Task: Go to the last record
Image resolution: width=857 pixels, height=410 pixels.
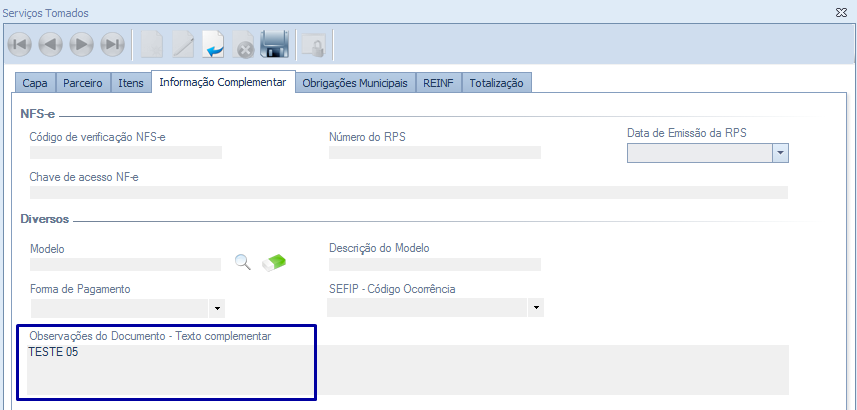Action: (x=113, y=45)
